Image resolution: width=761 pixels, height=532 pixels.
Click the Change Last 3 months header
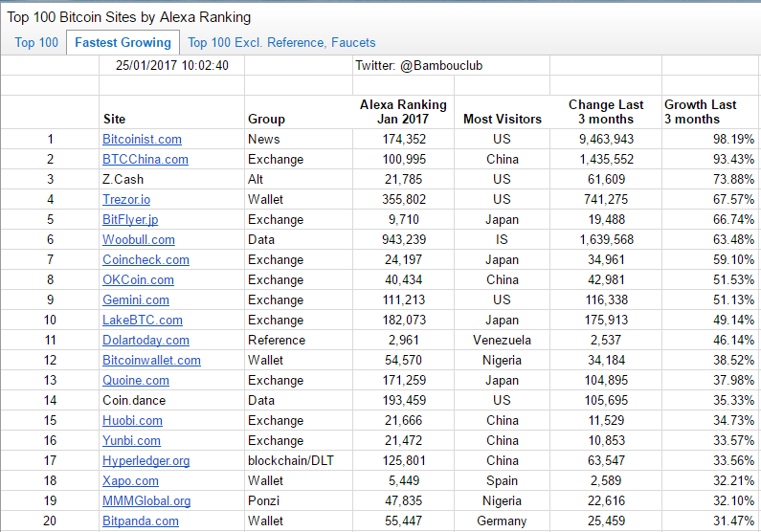pos(606,112)
